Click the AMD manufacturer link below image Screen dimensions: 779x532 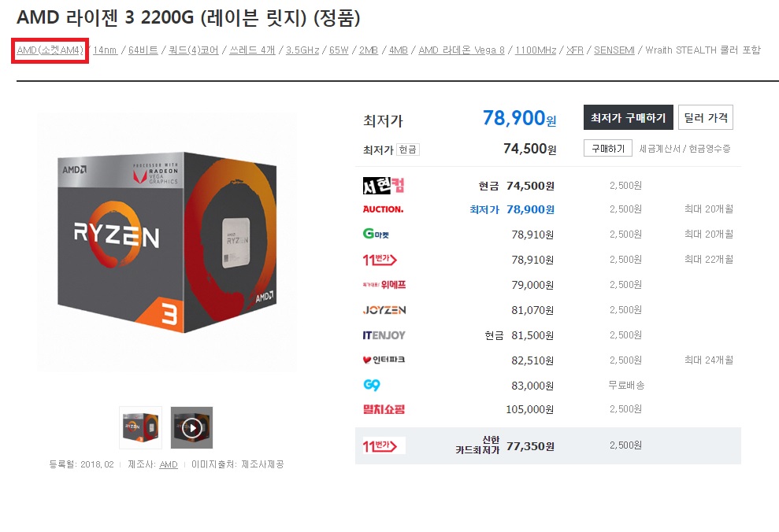pos(169,464)
